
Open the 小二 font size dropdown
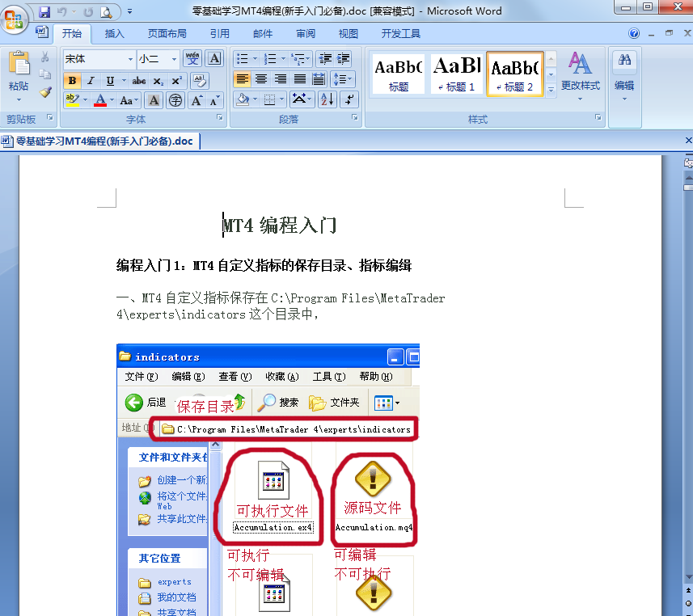(174, 59)
